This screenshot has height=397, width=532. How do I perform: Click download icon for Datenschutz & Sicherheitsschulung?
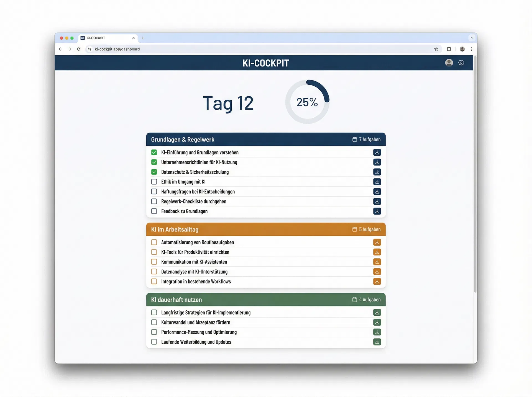tap(377, 172)
